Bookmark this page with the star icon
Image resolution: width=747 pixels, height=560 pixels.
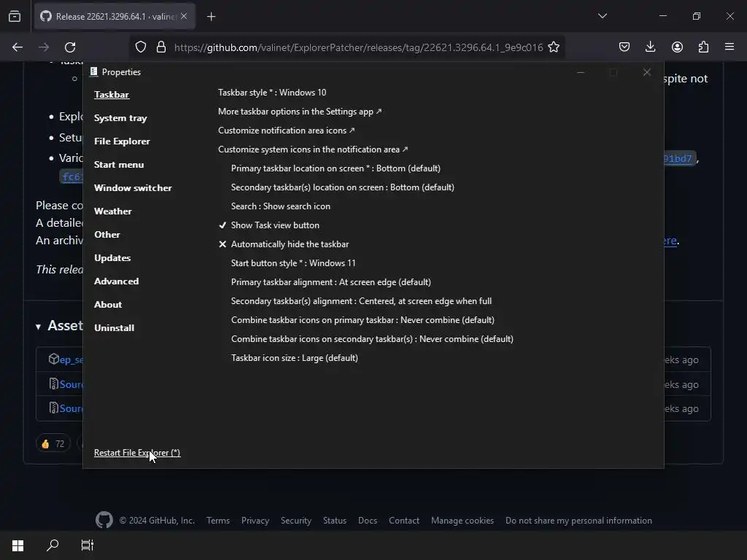coord(553,47)
